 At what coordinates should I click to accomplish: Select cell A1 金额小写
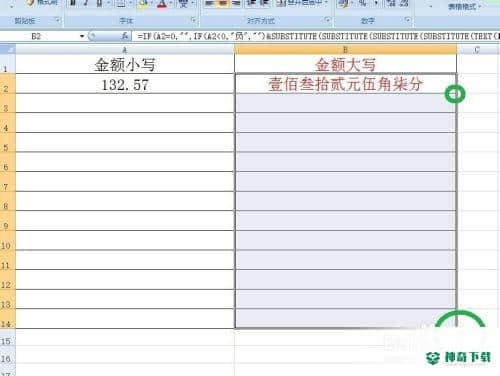coord(125,64)
